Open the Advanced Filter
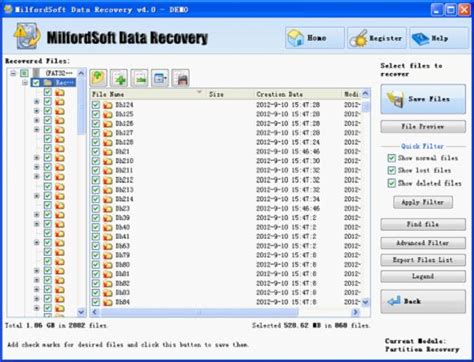 pos(423,243)
